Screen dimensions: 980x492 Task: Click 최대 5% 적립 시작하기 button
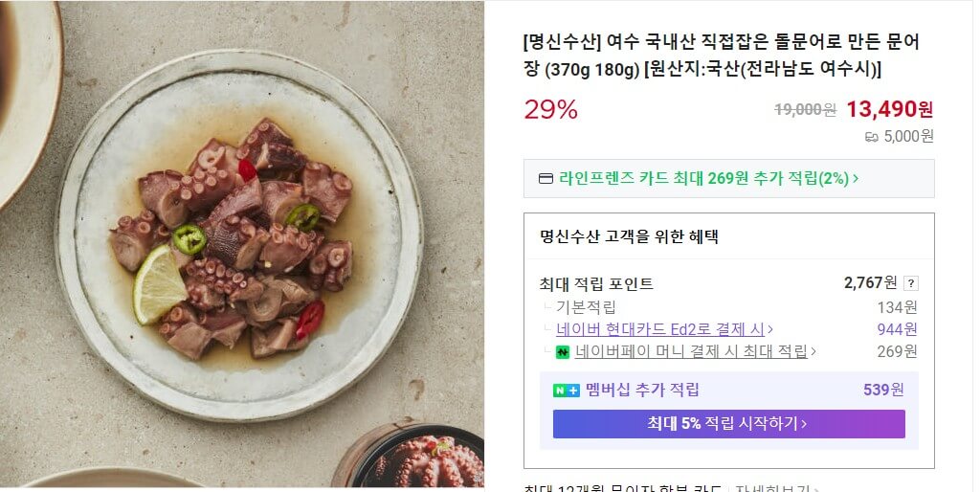[x=728, y=424]
